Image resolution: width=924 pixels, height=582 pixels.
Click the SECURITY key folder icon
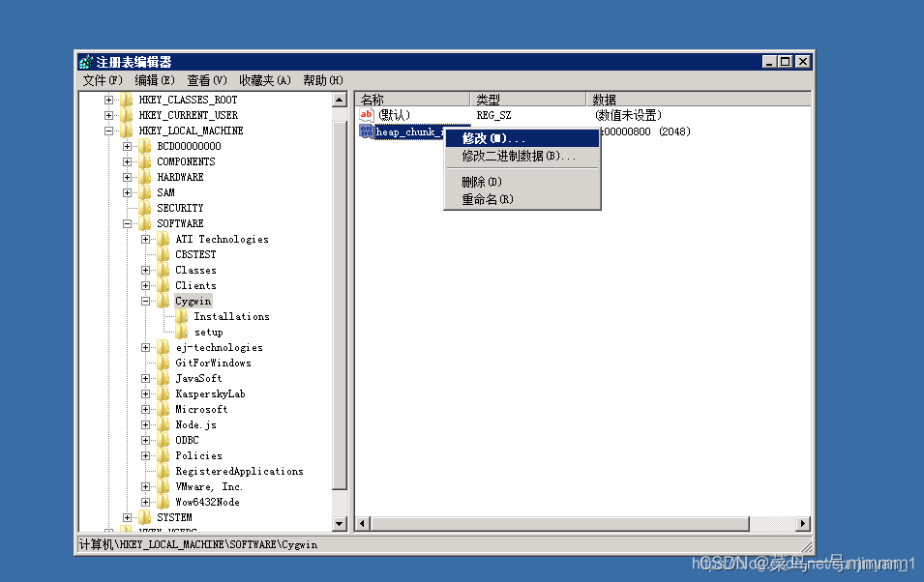(x=145, y=208)
